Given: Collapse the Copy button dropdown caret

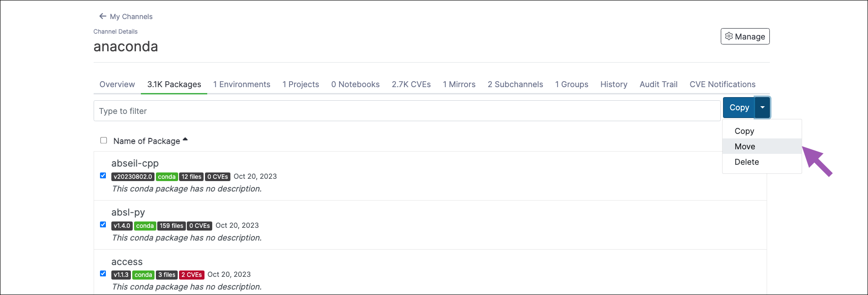Looking at the screenshot, I should click(763, 108).
